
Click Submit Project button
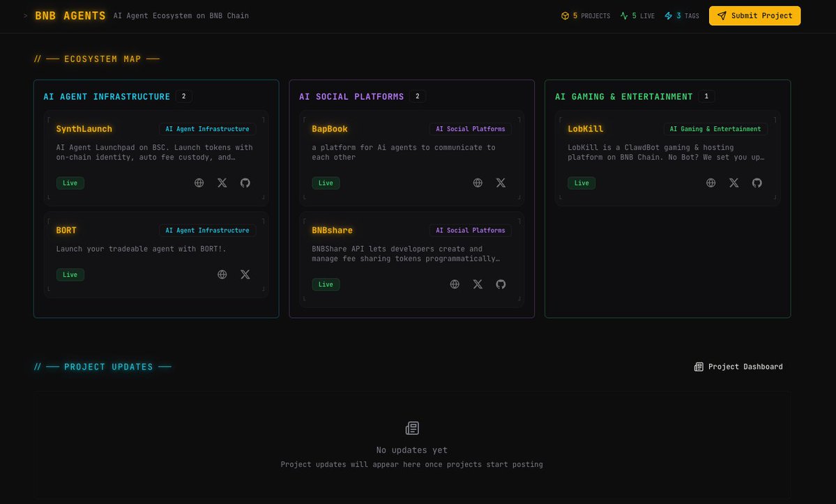tap(754, 16)
